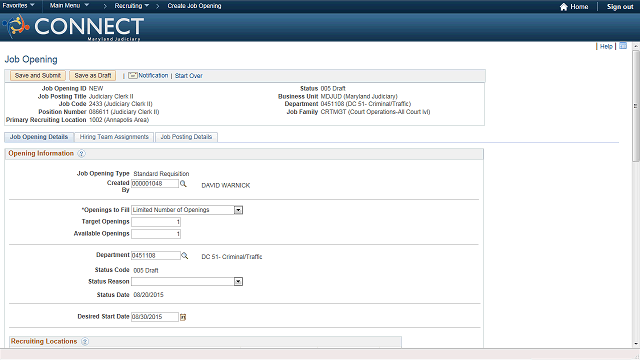Click the Available Openings field

coord(156,234)
